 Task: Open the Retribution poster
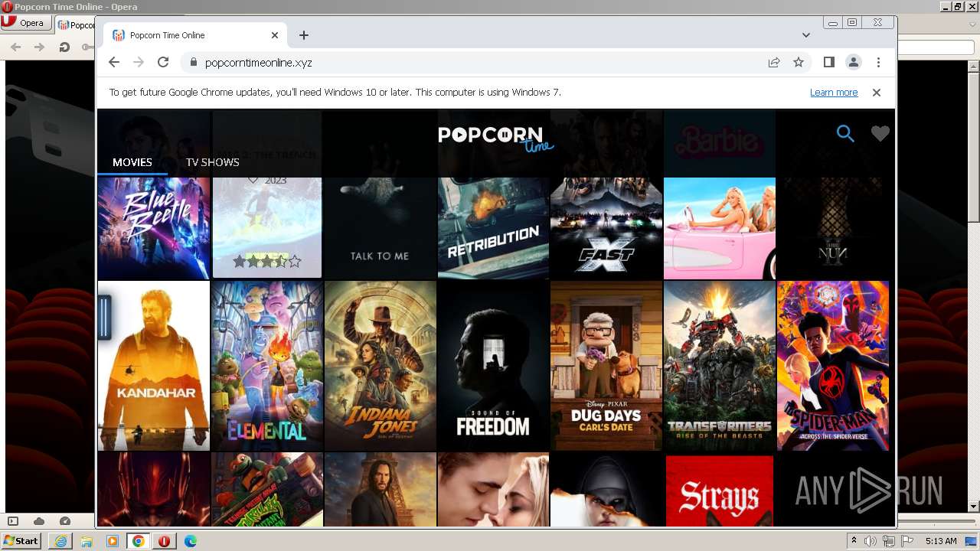(493, 228)
